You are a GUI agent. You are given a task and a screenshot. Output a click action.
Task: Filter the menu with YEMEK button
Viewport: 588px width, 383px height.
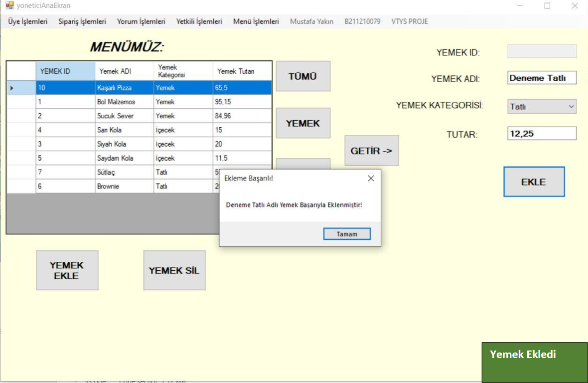(x=303, y=123)
